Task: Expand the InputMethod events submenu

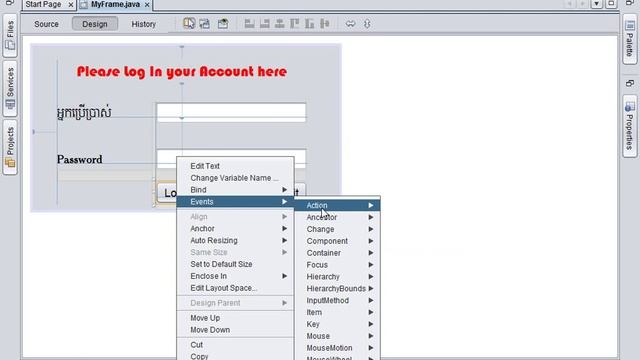Action: [x=338, y=300]
